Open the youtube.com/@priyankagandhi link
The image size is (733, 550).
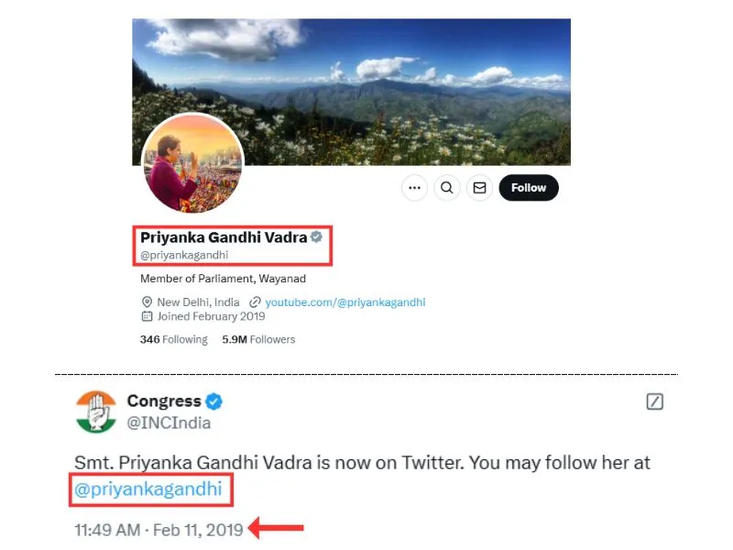[x=345, y=302]
